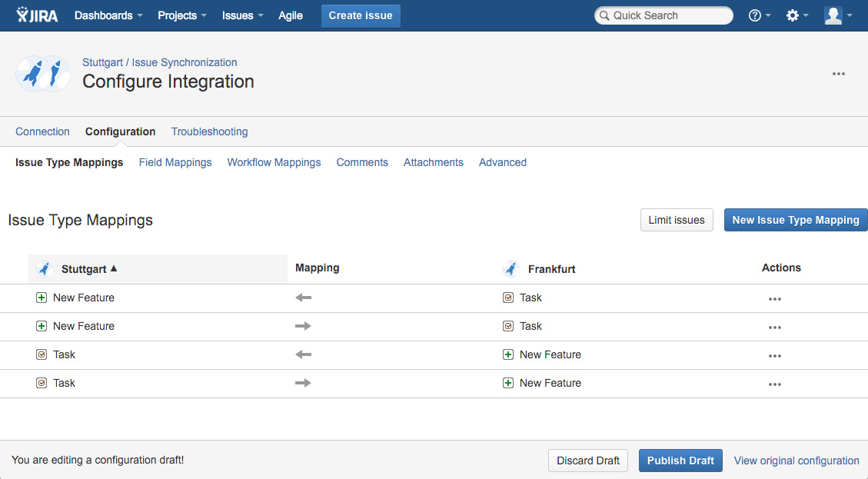
Task: Click the left arrow in the first Task row
Action: pyautogui.click(x=304, y=354)
